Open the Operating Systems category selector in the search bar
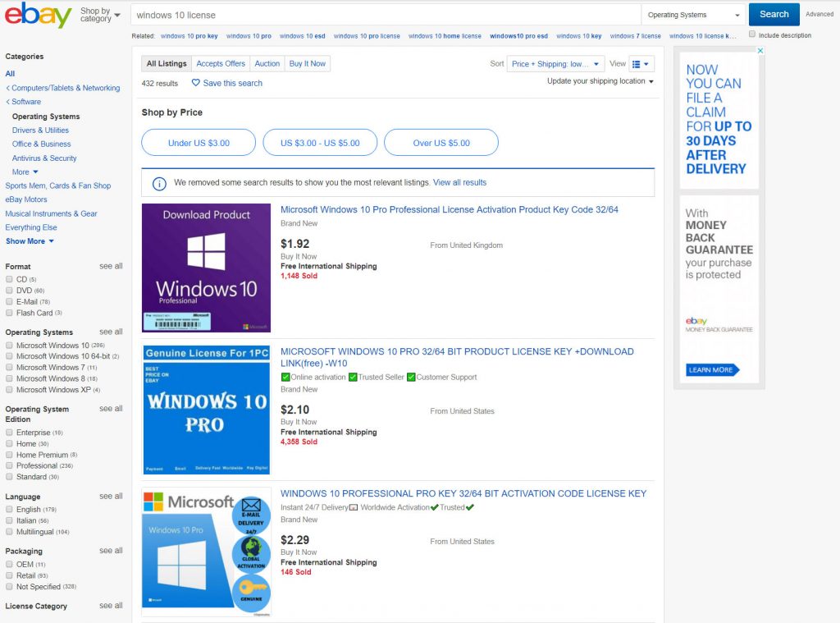Screen dimensions: 840x623 tap(693, 15)
